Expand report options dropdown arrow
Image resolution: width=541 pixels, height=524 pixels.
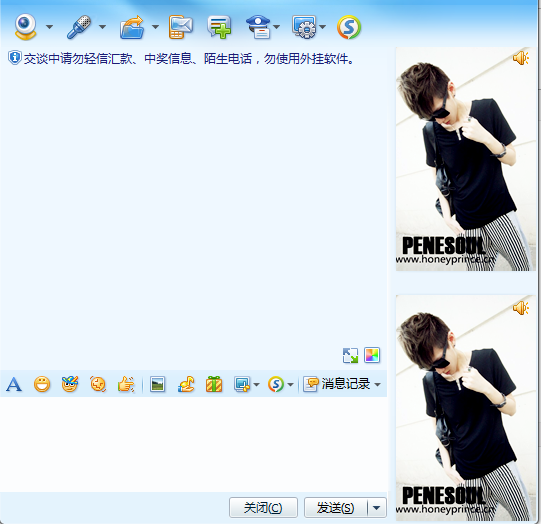[x=276, y=27]
